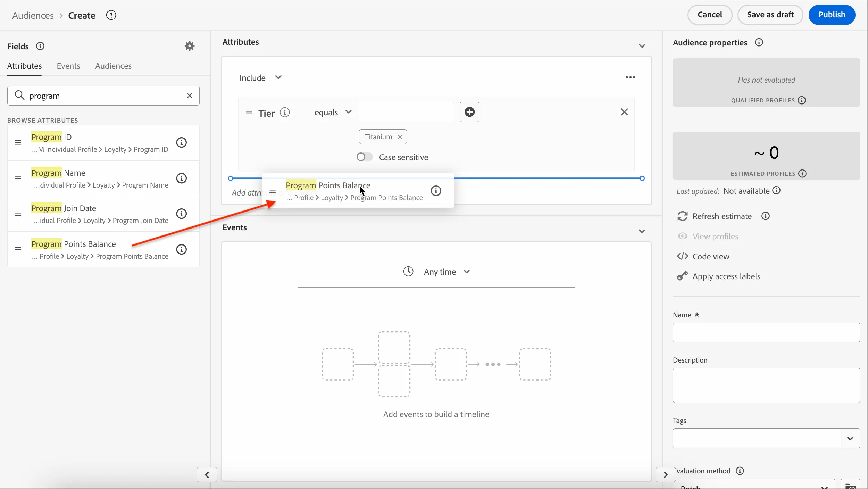Open the Include dropdown
The width and height of the screenshot is (868, 489).
(x=261, y=78)
